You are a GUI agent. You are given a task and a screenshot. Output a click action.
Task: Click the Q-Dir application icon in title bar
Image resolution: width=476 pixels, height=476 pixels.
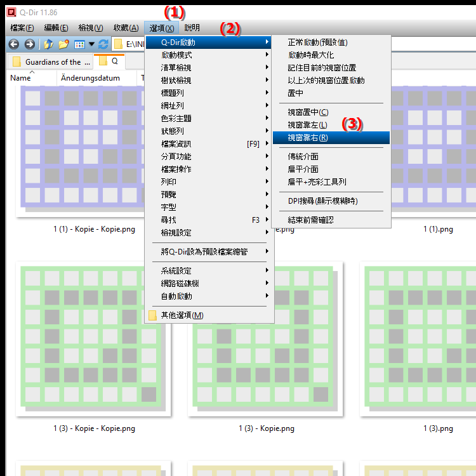tap(11, 12)
